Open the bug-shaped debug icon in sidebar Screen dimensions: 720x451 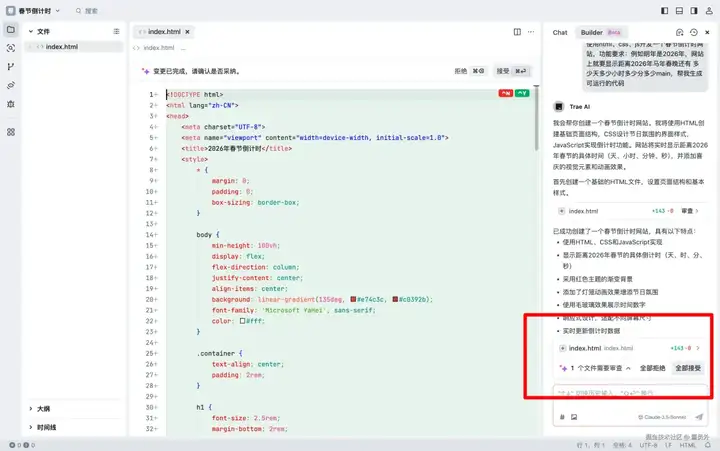pos(11,104)
